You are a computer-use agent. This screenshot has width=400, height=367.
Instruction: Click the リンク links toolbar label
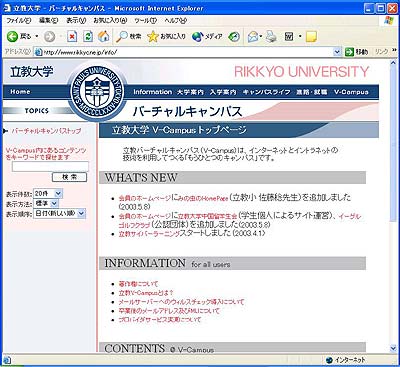tap(382, 52)
